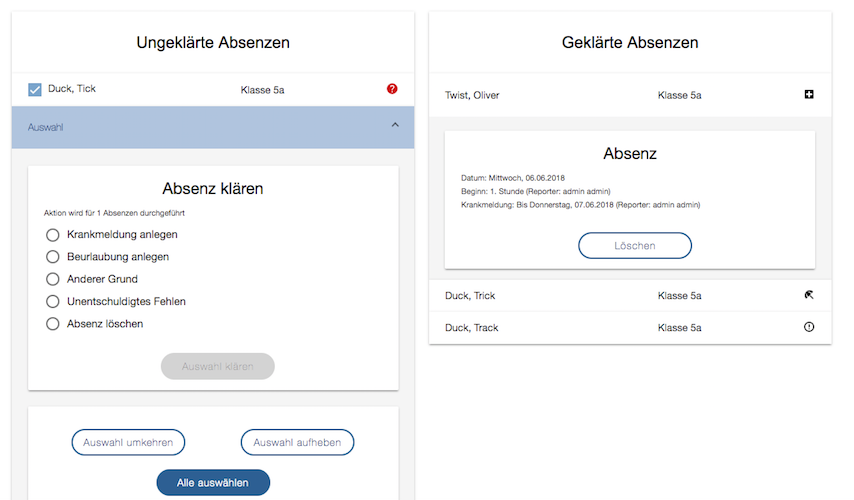Collapse the Auswahl panel with the chevron

395,125
